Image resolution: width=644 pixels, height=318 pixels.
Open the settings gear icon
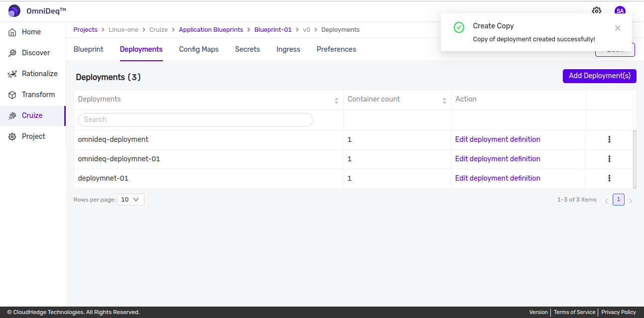tap(596, 11)
